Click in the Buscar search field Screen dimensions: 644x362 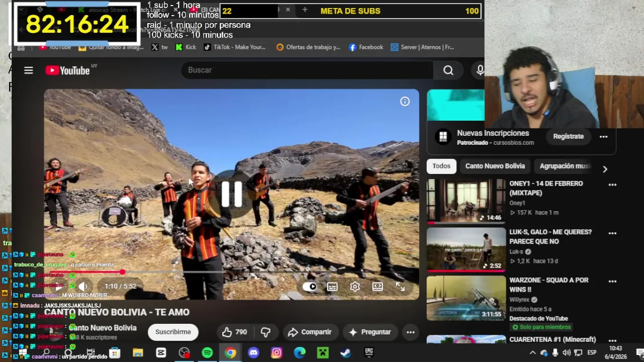pyautogui.click(x=307, y=70)
